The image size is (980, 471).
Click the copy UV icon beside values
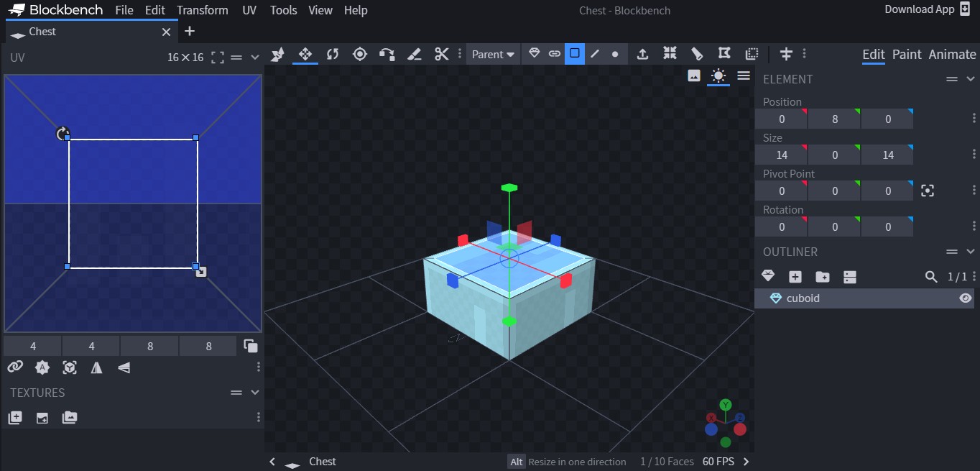tap(251, 346)
